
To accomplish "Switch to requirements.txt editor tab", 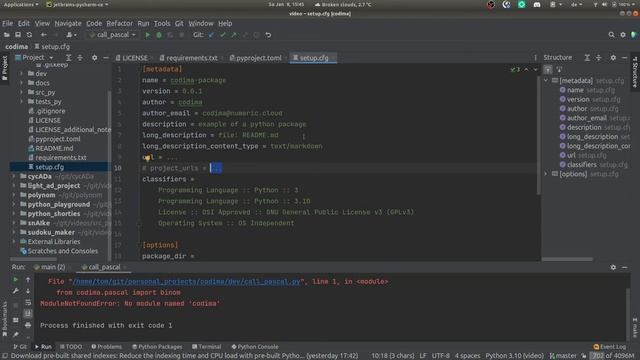I will [189, 58].
